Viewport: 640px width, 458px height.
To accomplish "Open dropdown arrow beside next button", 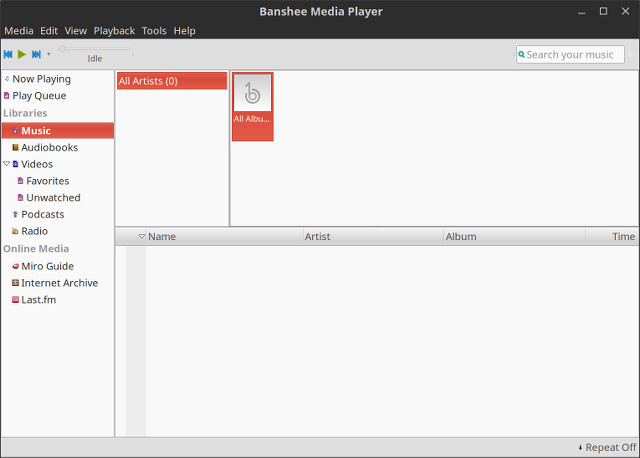I will [48, 54].
